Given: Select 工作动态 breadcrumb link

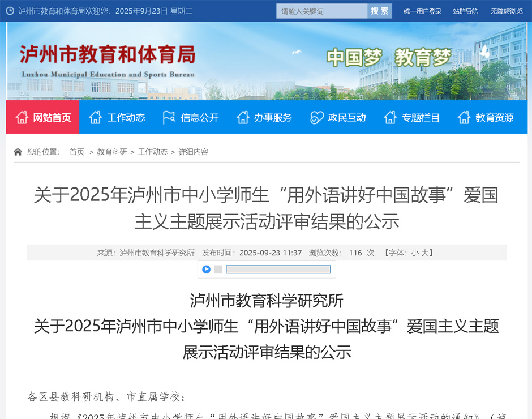Looking at the screenshot, I should pyautogui.click(x=153, y=152).
